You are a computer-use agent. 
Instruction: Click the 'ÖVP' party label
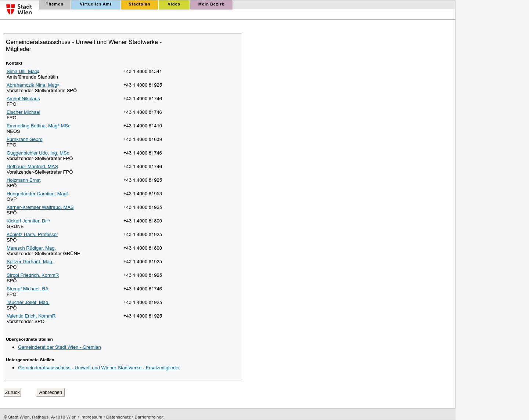(12, 199)
